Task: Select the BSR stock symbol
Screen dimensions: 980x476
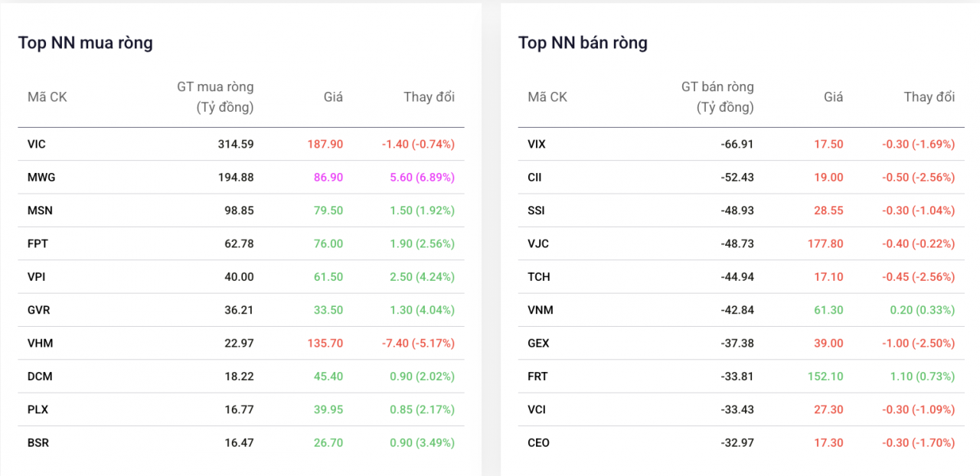Action: [38, 442]
